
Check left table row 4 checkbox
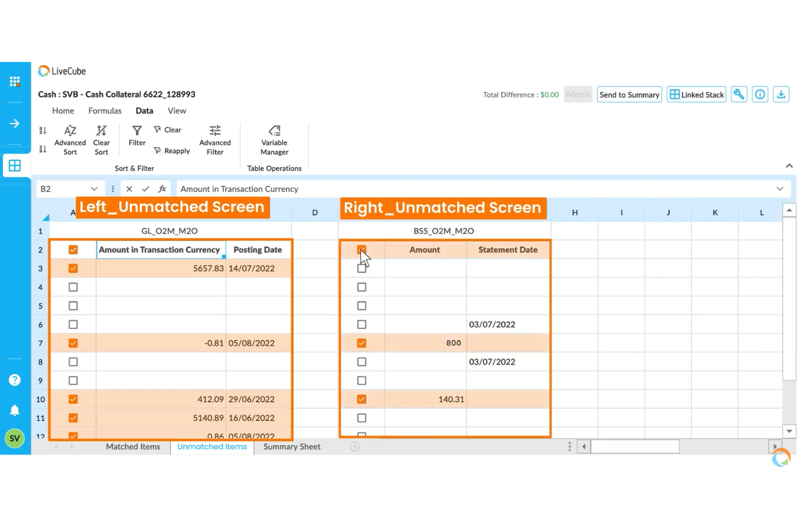point(73,287)
